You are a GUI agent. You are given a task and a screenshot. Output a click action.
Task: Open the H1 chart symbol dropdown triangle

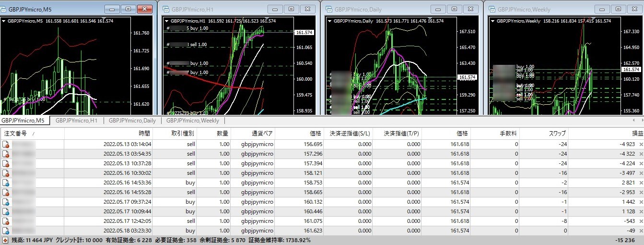(x=167, y=21)
